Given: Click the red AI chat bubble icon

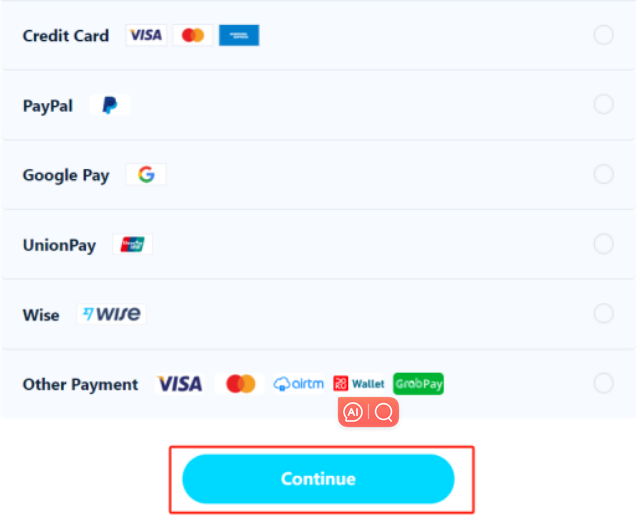Looking at the screenshot, I should point(353,412).
